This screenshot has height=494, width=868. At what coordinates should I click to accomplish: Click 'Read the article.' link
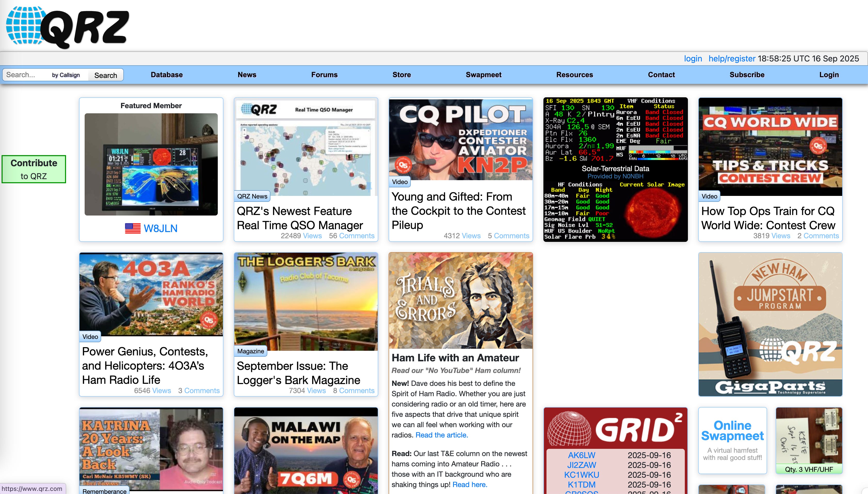click(x=441, y=435)
